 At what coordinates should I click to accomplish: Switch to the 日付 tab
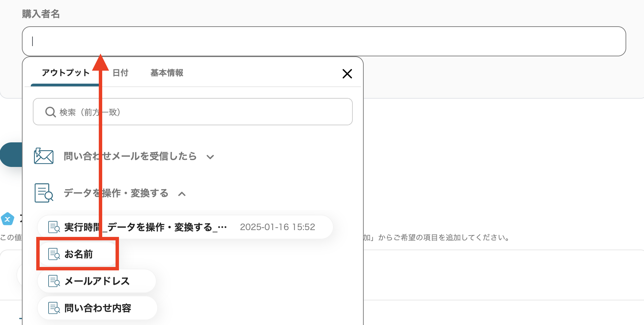coord(120,73)
